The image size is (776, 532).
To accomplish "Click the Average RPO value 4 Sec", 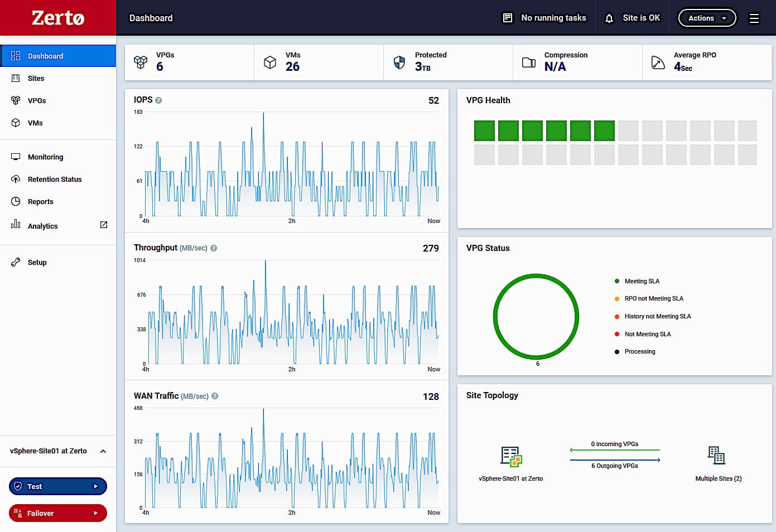I will (683, 67).
